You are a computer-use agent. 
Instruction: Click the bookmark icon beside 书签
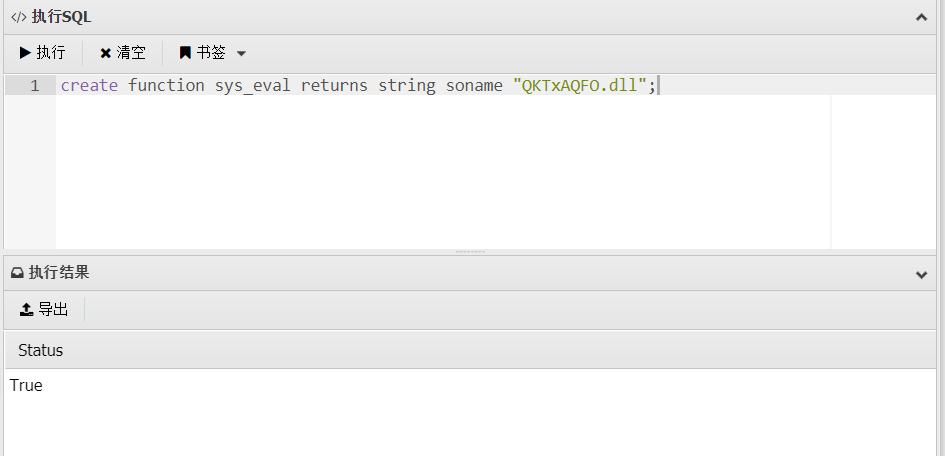click(x=185, y=52)
